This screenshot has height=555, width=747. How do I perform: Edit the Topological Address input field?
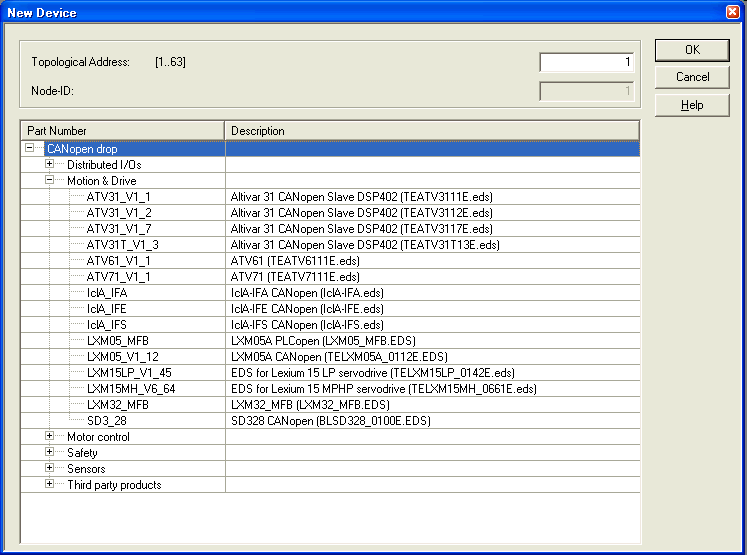click(586, 62)
